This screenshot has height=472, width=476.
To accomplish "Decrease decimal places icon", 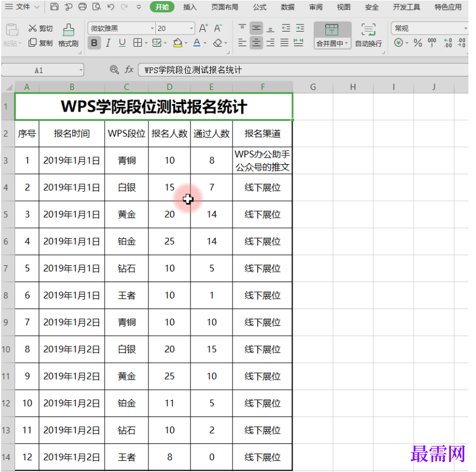I will point(462,43).
